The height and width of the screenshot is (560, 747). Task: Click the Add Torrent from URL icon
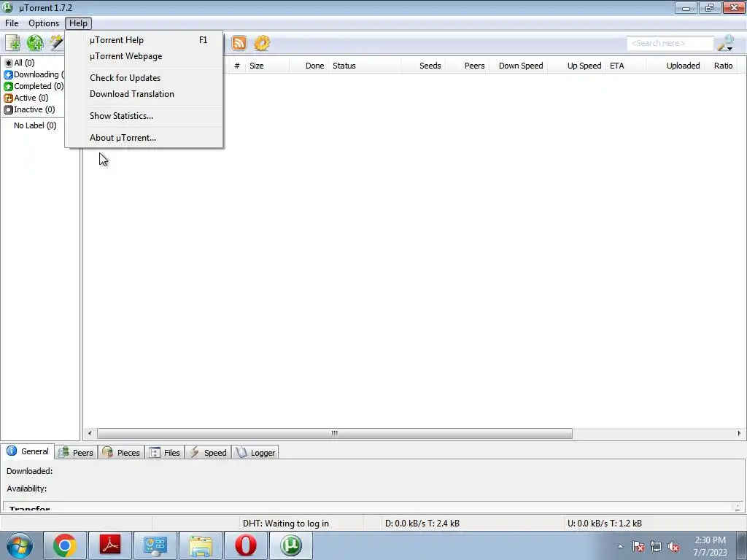coord(35,43)
